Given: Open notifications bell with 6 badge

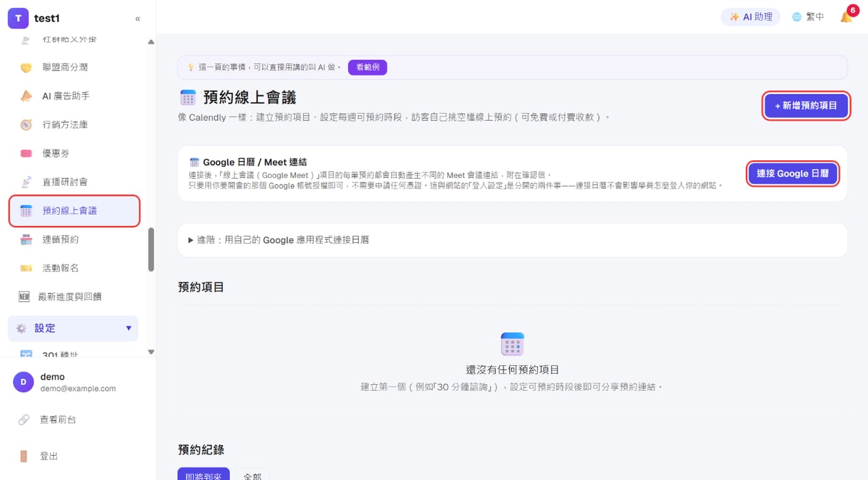Looking at the screenshot, I should 847,17.
